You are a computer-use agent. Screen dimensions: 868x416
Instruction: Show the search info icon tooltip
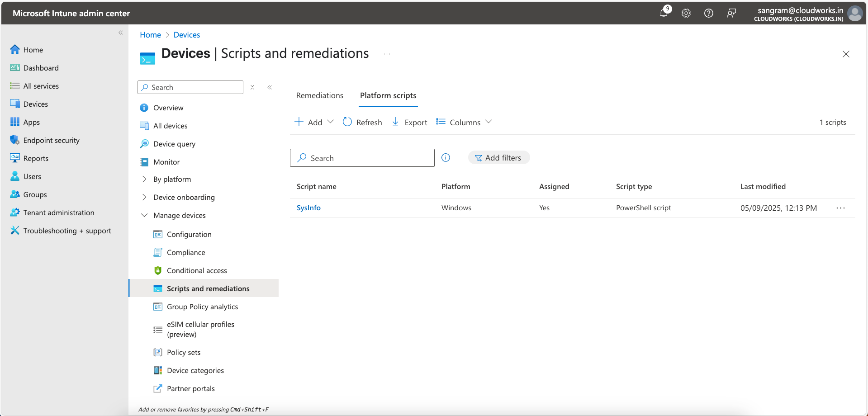(446, 157)
